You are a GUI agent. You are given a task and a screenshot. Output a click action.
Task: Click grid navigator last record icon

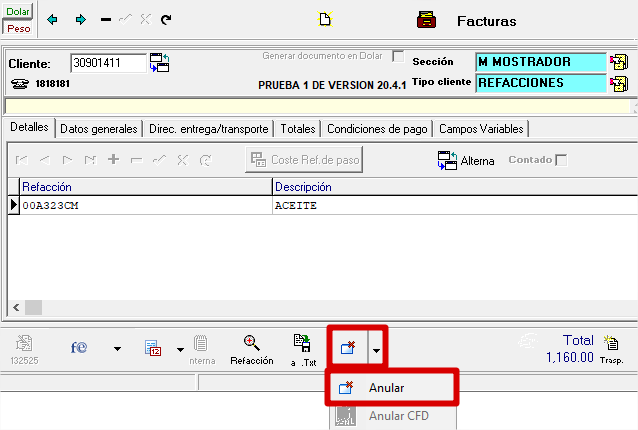point(90,160)
